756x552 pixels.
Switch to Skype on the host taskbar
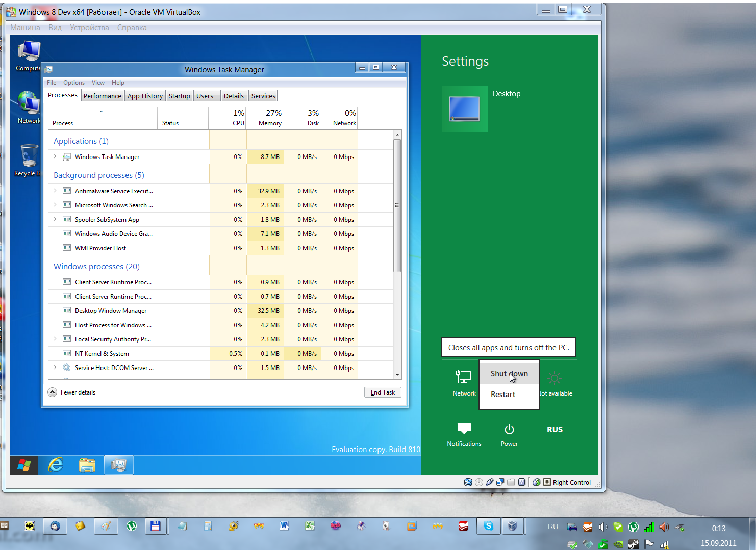click(488, 526)
